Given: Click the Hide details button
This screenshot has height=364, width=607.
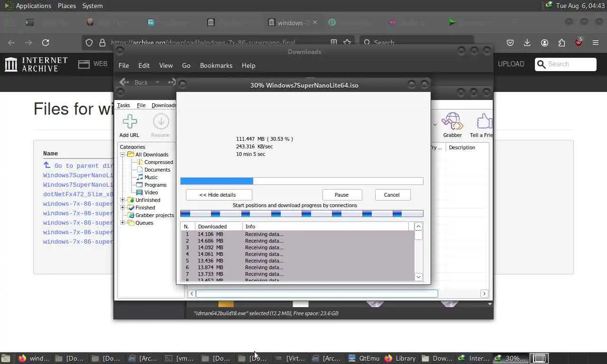Looking at the screenshot, I should click(x=219, y=195).
